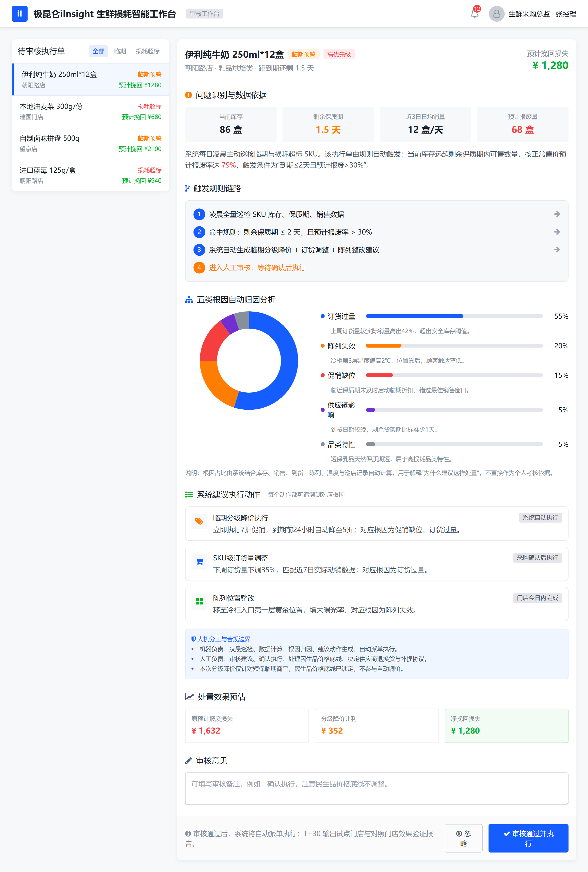Select the 全部 filter tab
This screenshot has height=872, width=588.
pyautogui.click(x=98, y=51)
